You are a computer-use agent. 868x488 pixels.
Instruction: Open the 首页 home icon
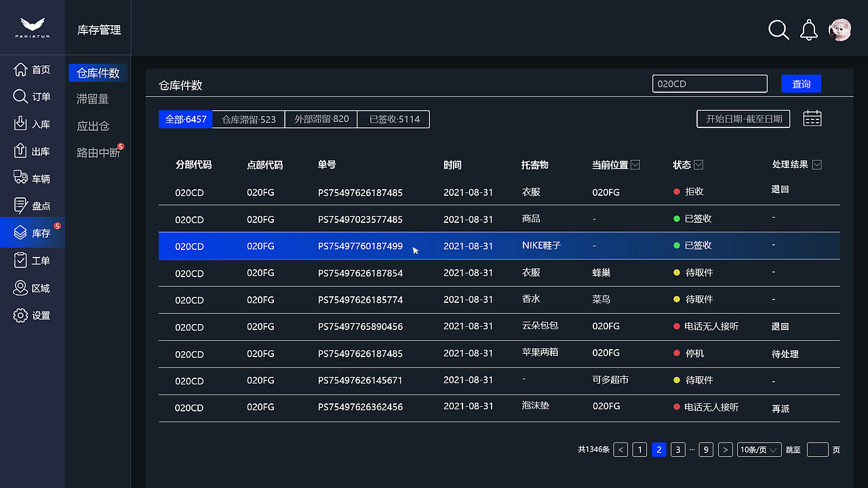[20, 69]
